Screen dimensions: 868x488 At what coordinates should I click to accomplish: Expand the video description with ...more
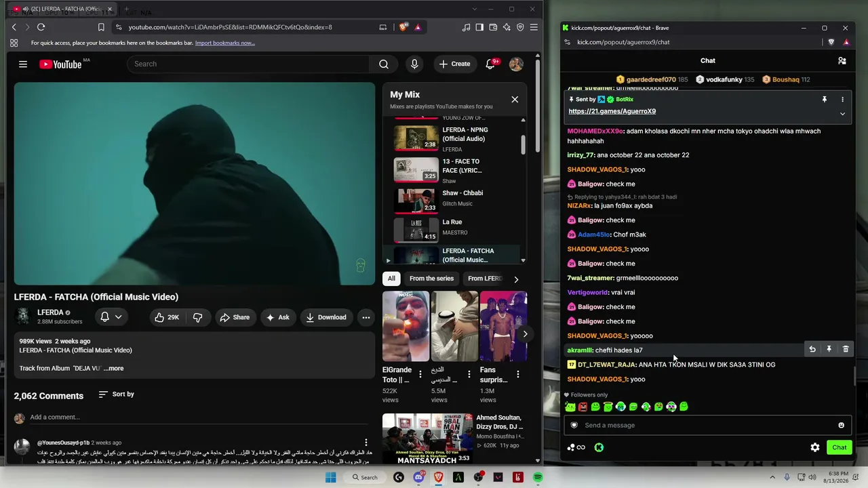[x=113, y=368]
